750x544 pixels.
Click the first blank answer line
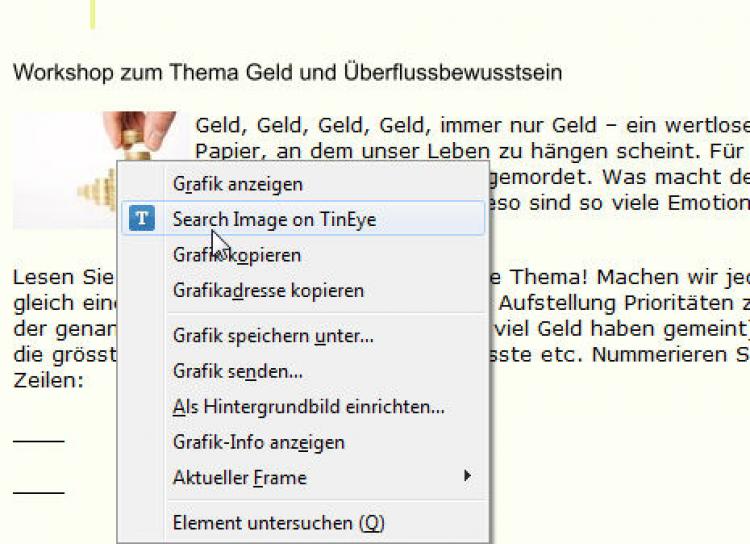point(38,441)
